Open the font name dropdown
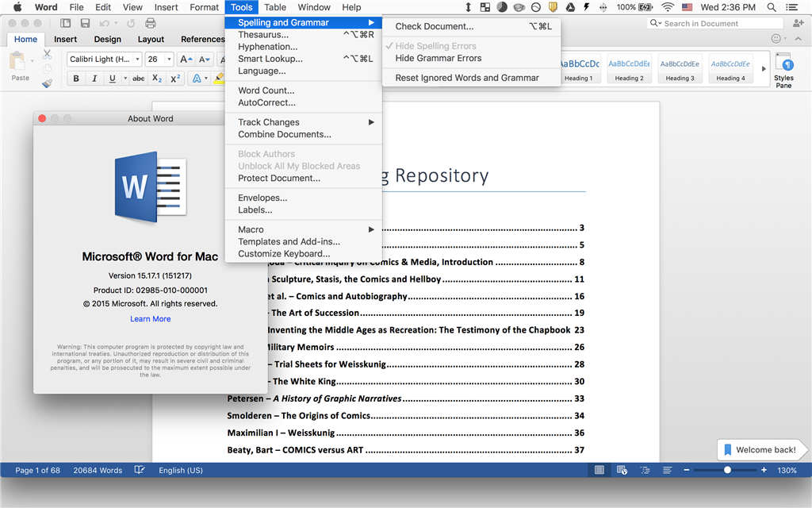812x508 pixels. 137,60
